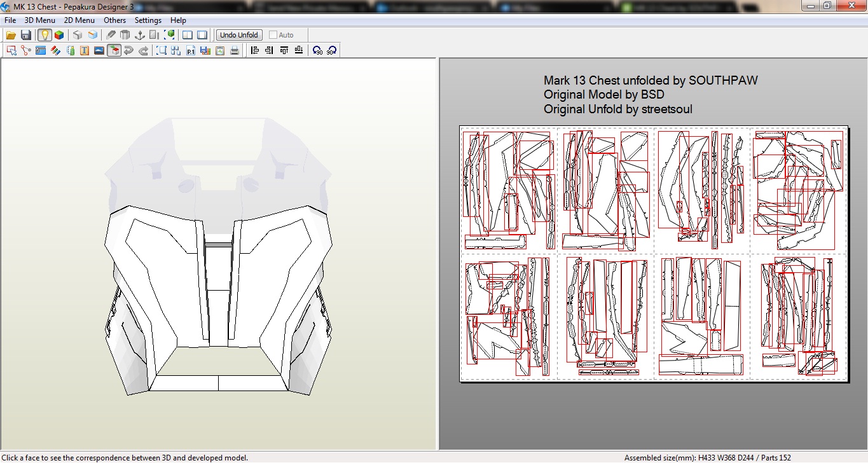
Task: Click the blue-topped cube view icon
Action: click(x=93, y=35)
